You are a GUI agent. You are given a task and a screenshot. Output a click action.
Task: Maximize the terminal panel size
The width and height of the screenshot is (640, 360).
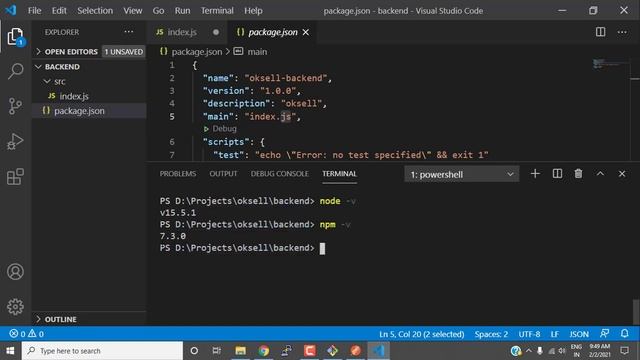click(600, 174)
